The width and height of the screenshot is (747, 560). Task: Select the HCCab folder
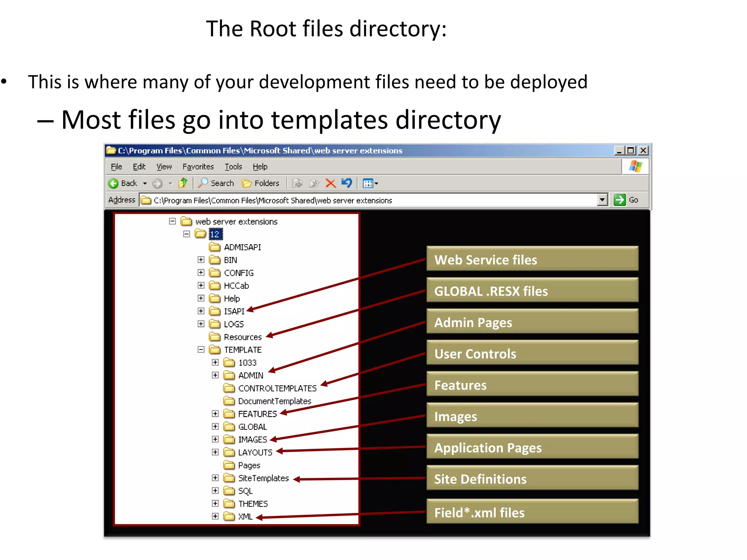(x=236, y=286)
